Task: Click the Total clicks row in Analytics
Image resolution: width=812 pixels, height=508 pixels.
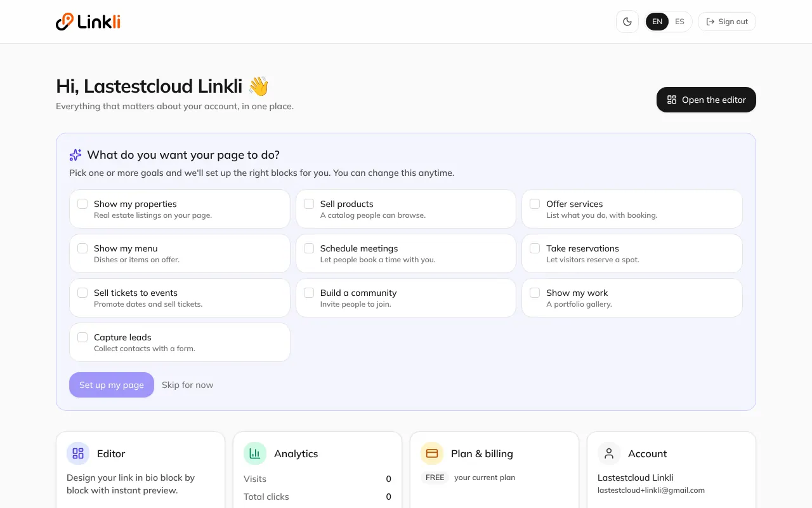Action: point(317,497)
